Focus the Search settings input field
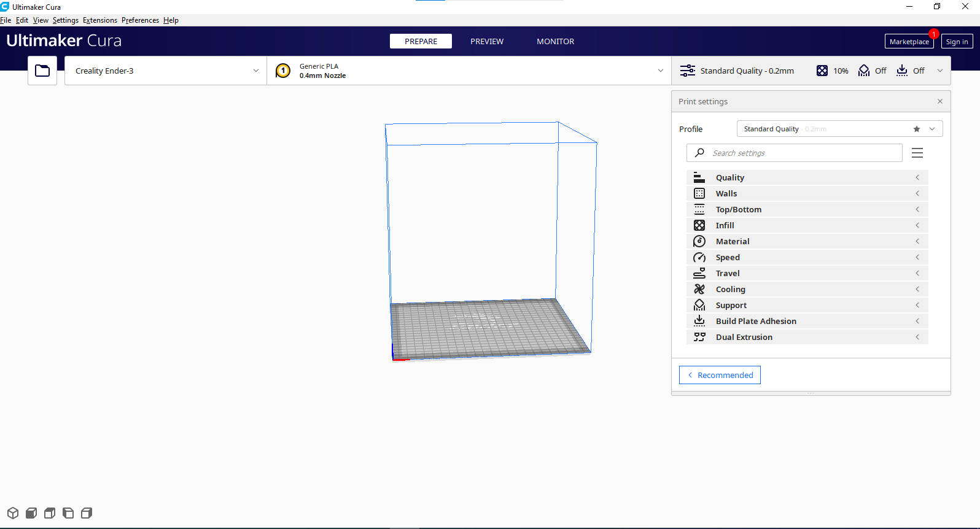This screenshot has height=529, width=980. coord(795,153)
